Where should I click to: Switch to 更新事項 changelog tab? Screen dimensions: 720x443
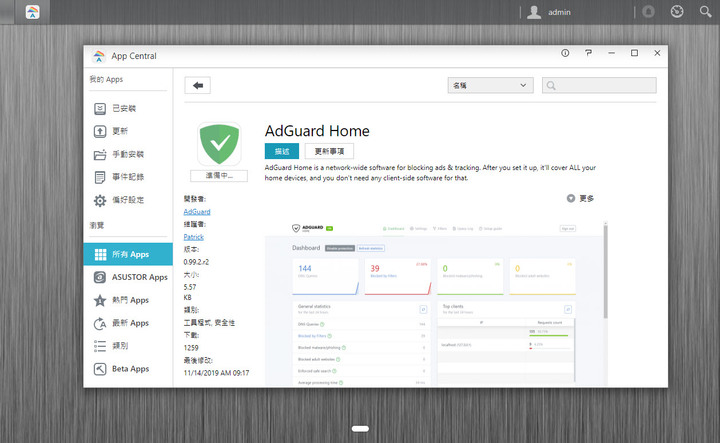(329, 151)
